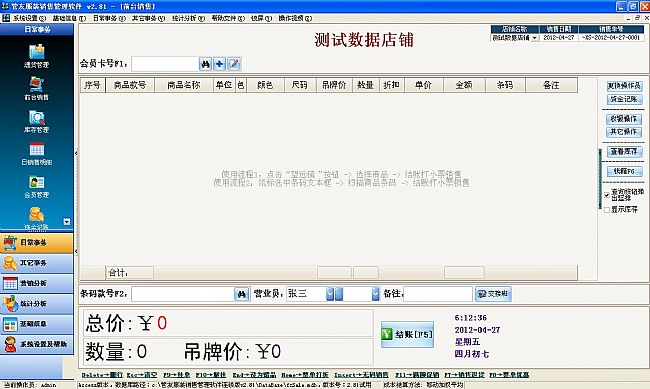Open 基础信息 menu in menu bar
This screenshot has width=650, height=389.
[69, 18]
